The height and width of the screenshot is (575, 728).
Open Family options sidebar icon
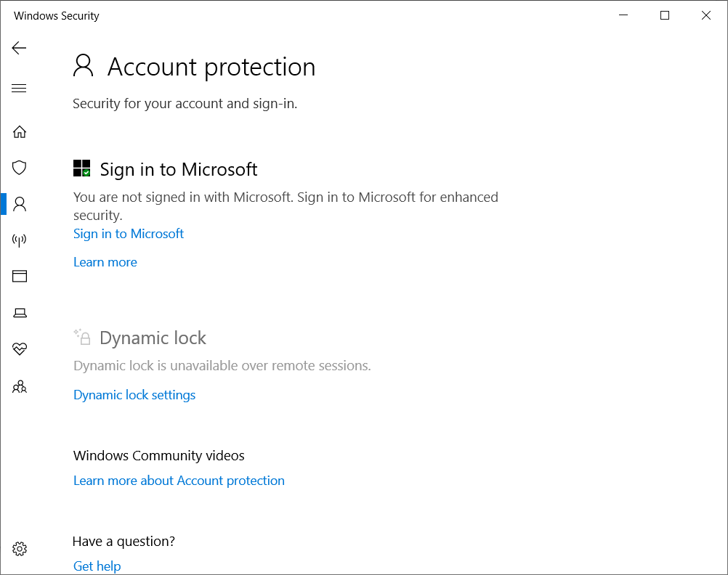[20, 386]
